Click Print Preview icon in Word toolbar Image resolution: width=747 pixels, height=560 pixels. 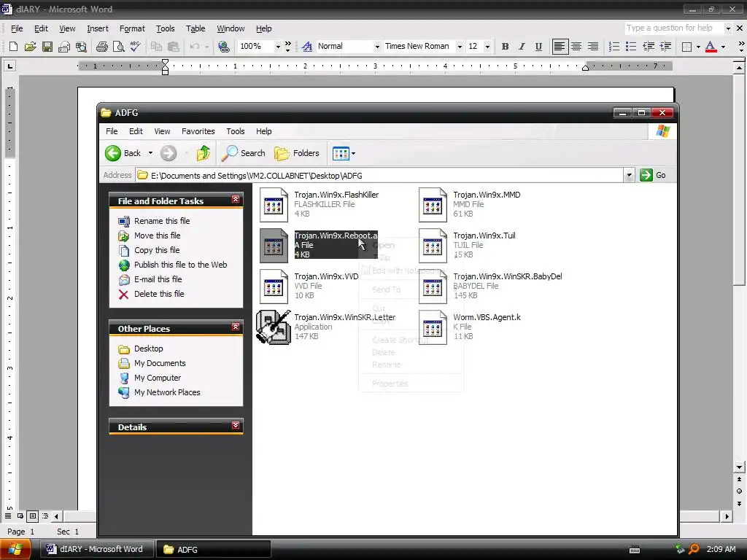(119, 46)
